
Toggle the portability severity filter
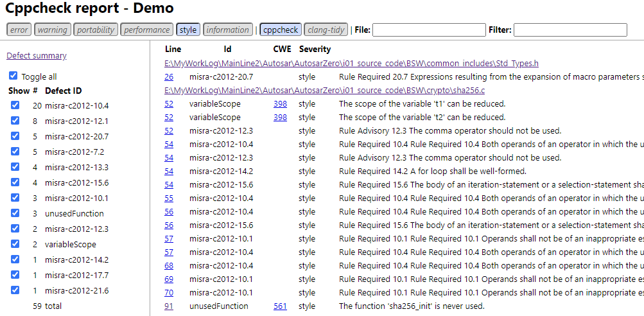pyautogui.click(x=96, y=30)
